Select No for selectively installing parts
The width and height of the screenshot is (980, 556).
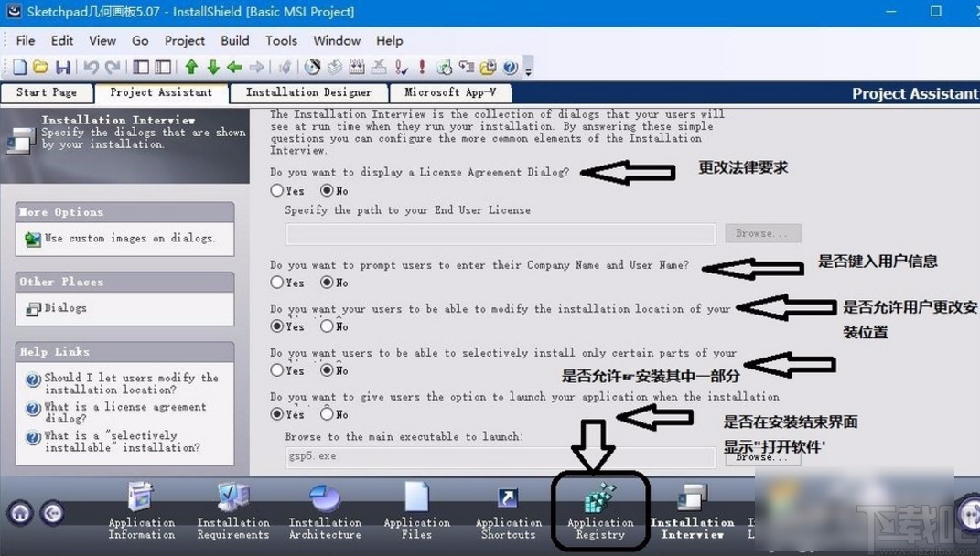point(327,370)
